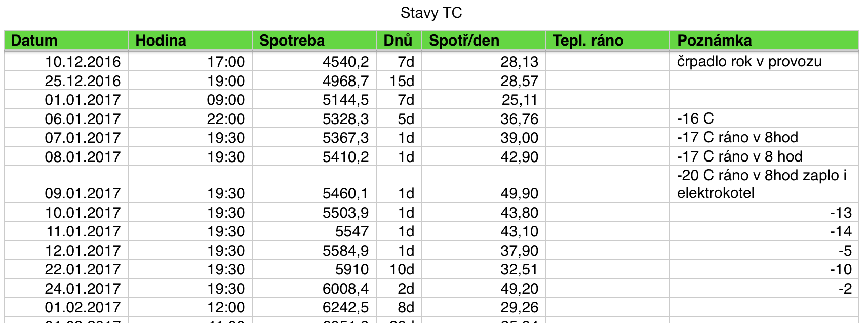Click the date cell 11.01.2017
This screenshot has height=323, width=868.
pos(84,231)
